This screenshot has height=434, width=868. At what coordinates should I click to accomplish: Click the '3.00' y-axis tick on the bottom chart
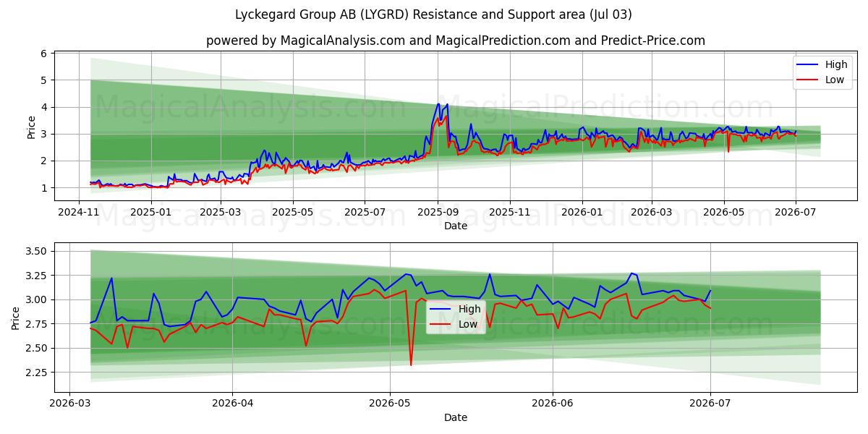tap(36, 299)
